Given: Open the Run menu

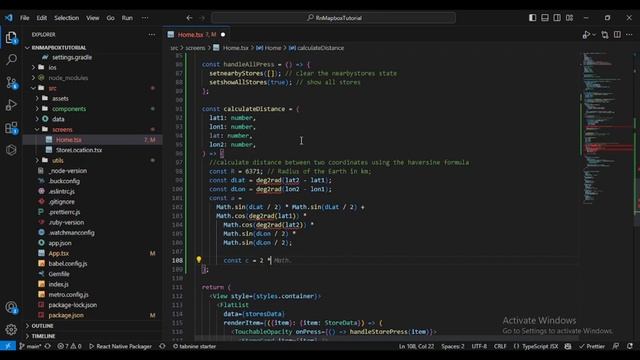Looking at the screenshot, I should (127, 18).
